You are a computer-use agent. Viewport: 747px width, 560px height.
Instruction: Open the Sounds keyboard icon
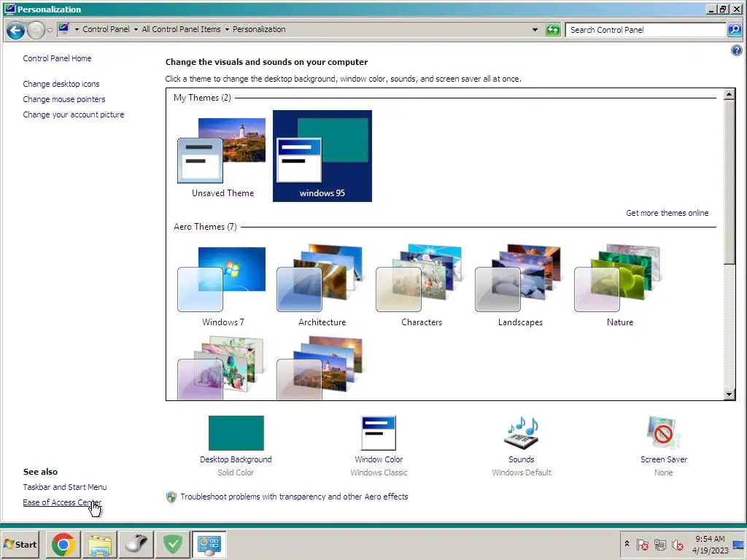coord(521,433)
